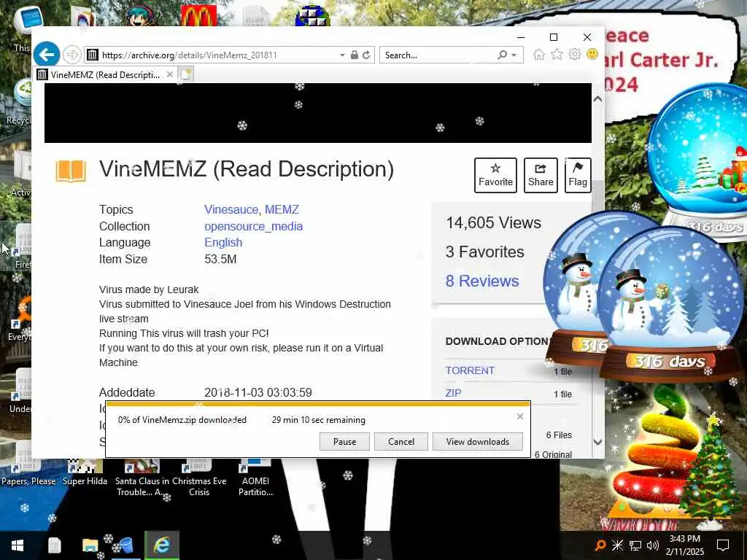Open the opensource_media collection link

point(253,226)
